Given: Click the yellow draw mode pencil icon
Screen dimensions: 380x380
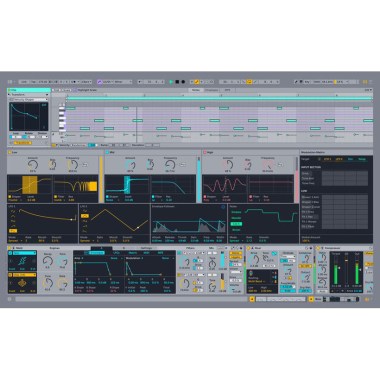Looking at the screenshot, I should 197,82.
